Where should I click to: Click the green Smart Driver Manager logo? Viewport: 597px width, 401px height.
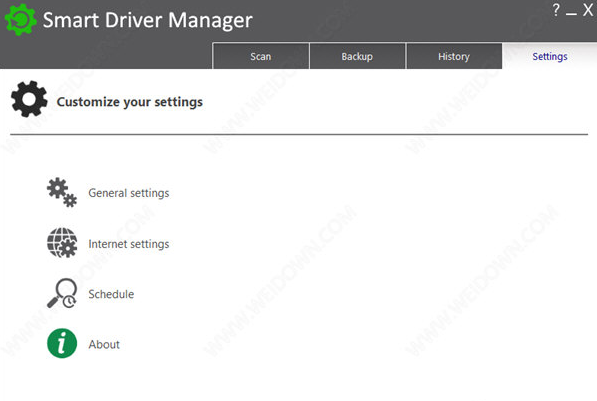(x=20, y=19)
